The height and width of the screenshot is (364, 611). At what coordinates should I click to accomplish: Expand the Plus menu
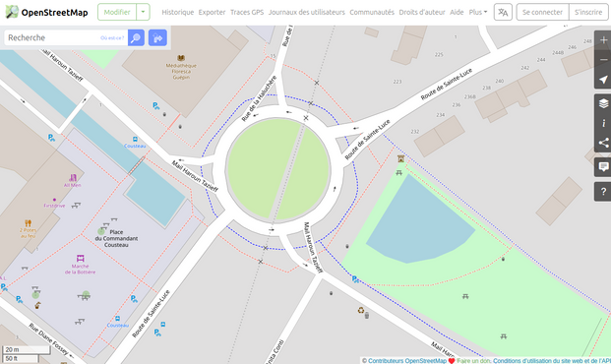pos(478,12)
